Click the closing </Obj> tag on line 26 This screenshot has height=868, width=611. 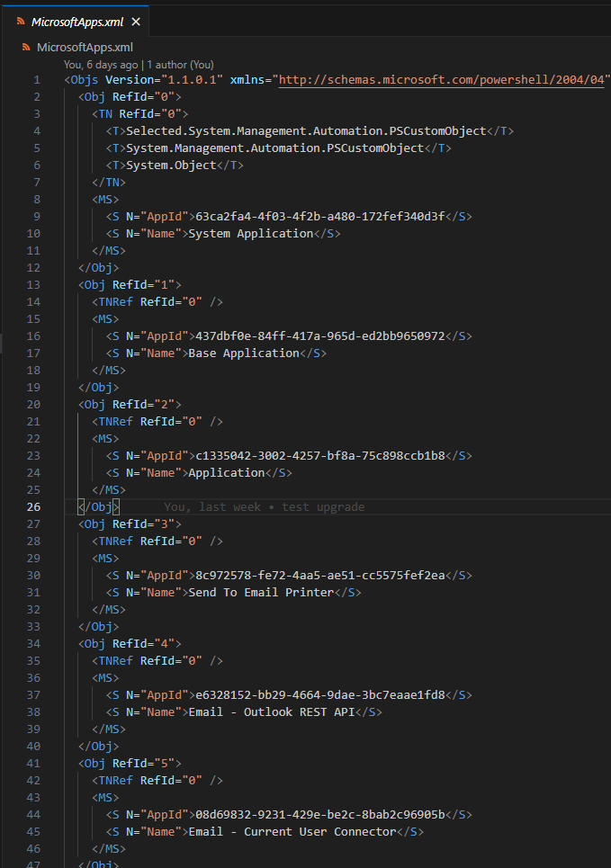pyautogui.click(x=99, y=507)
